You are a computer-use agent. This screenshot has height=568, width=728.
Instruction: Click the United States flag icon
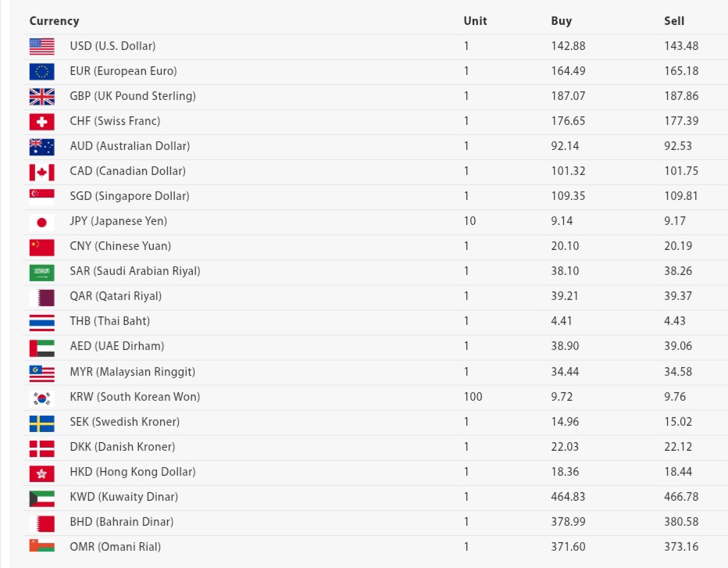[x=42, y=46]
